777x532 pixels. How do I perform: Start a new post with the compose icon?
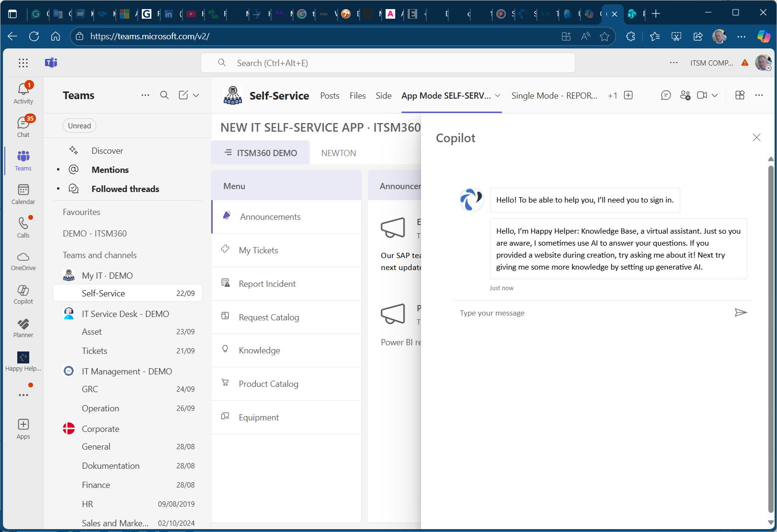(x=183, y=95)
